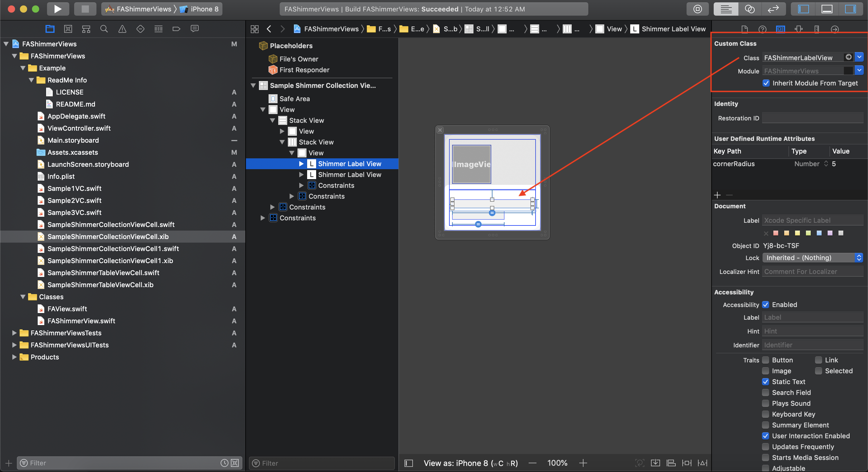Viewport: 868px width, 472px height.
Task: Add a runtime attribute with plus button
Action: (717, 195)
